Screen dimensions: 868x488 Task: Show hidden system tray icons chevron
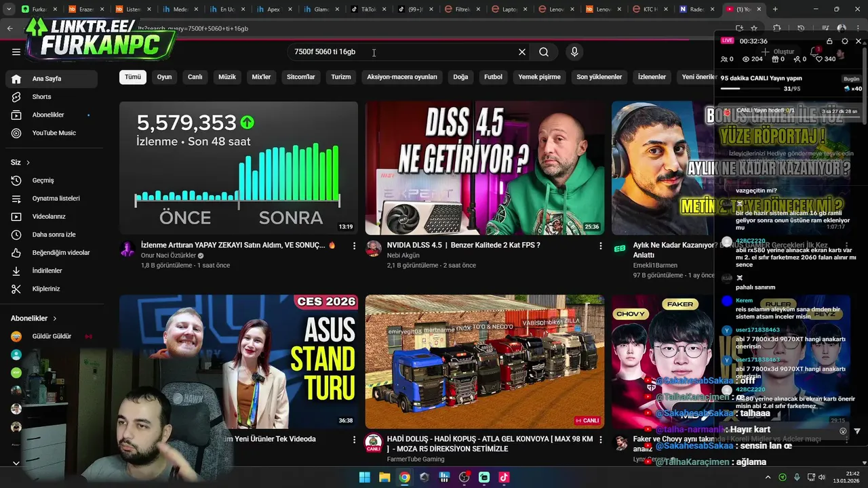click(768, 477)
